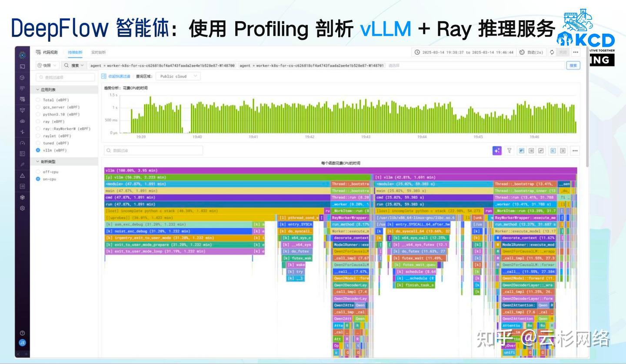Screen dimensions: 626x364
Task: Switch profiling type to off-cpu
Action: pos(47,172)
